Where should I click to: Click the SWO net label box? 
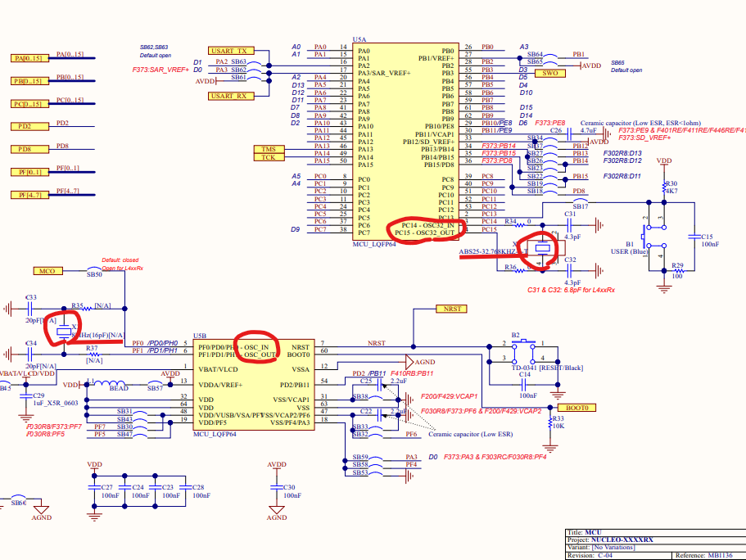(550, 73)
